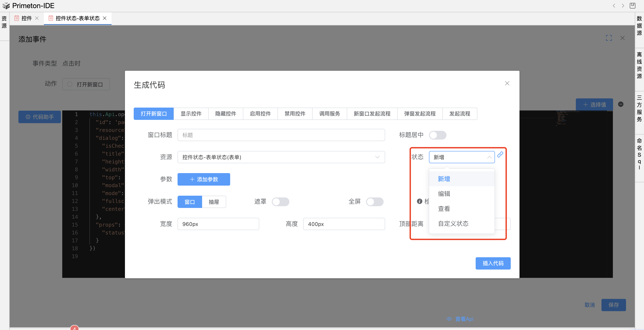This screenshot has height=330, width=644.
Task: Click the link icon beside 状态 dropdown
Action: pyautogui.click(x=500, y=155)
